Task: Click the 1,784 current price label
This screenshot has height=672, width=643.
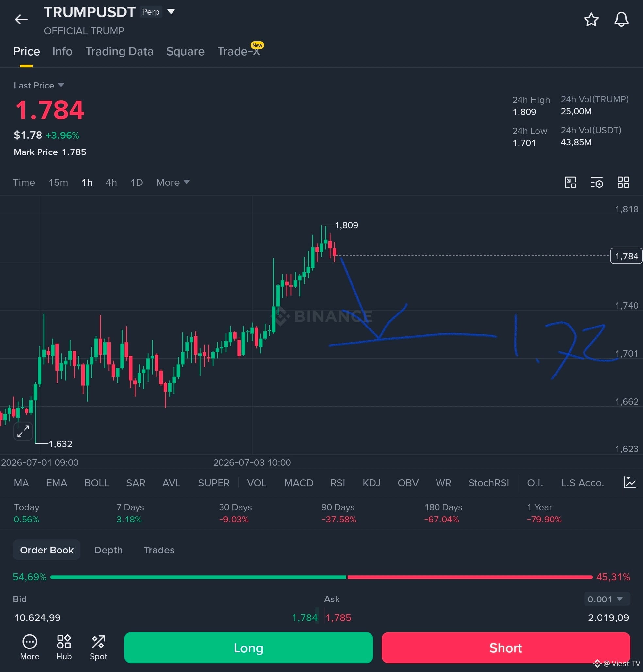Action: [x=626, y=256]
